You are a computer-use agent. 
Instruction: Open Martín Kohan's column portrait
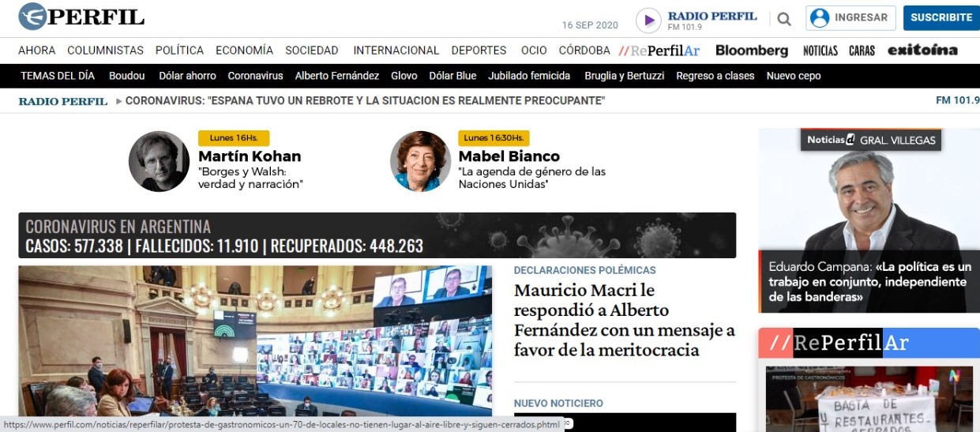[x=160, y=161]
